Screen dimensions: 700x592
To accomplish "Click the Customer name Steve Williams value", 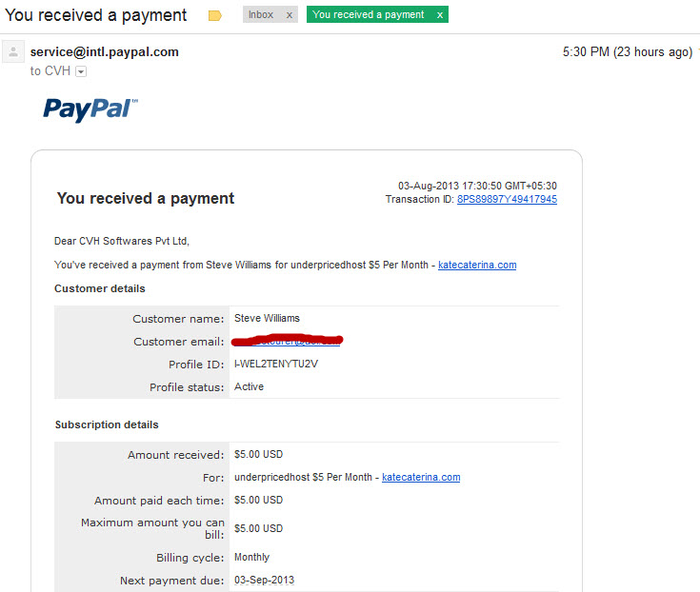I will click(x=267, y=318).
